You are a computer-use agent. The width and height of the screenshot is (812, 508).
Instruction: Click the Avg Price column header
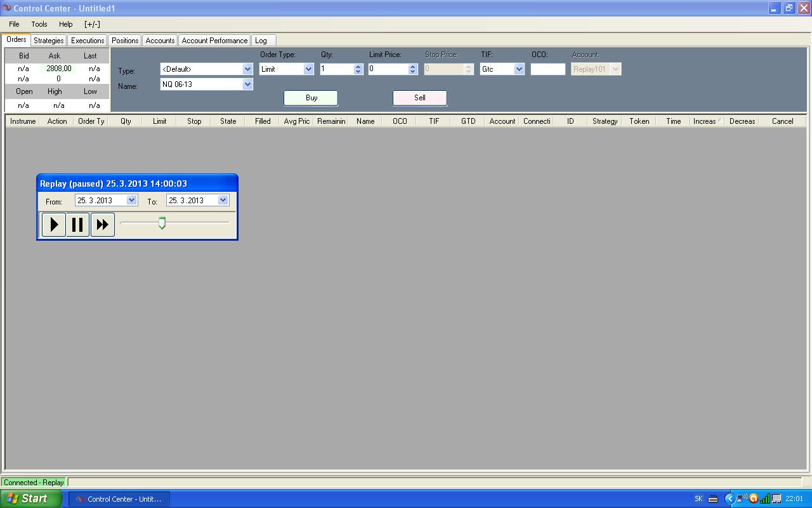[x=297, y=121]
